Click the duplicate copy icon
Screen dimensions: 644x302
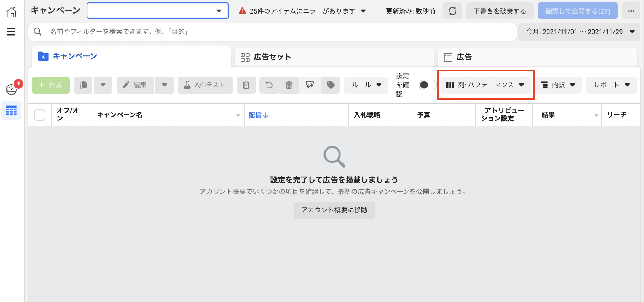click(x=84, y=85)
